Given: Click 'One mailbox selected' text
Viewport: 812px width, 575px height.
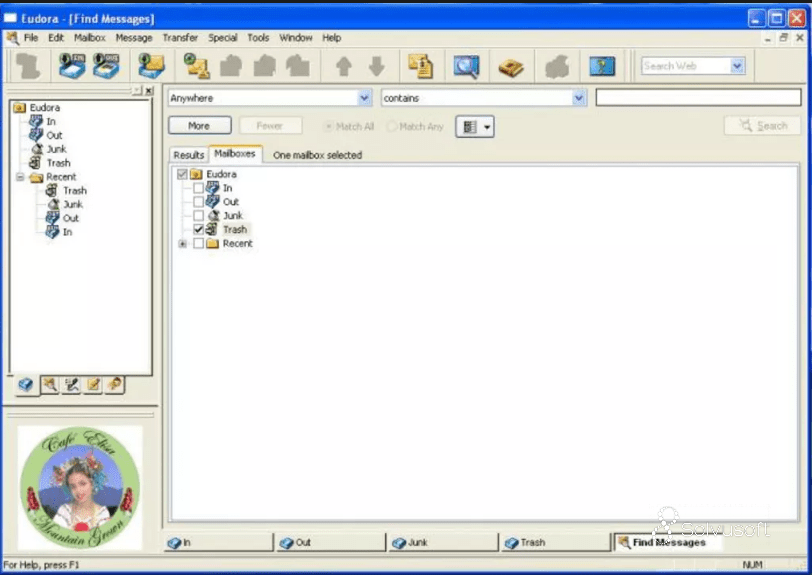Looking at the screenshot, I should pos(317,155).
